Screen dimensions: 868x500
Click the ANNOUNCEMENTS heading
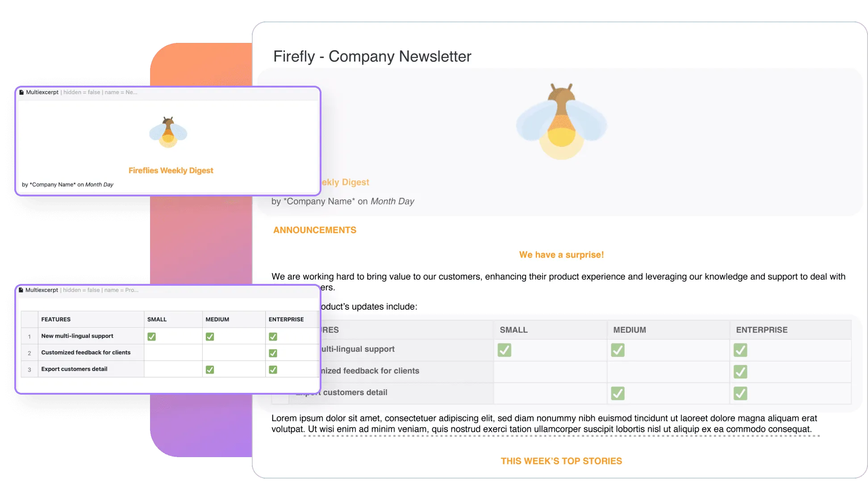pyautogui.click(x=315, y=230)
